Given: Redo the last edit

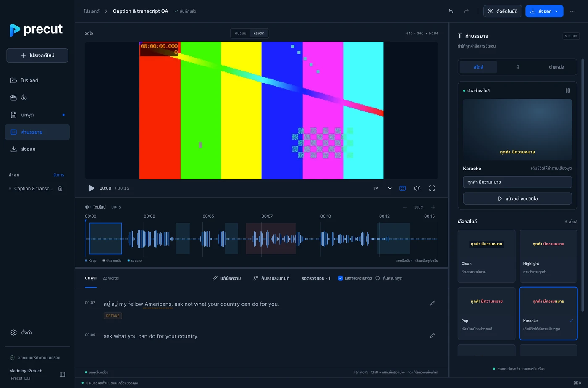Looking at the screenshot, I should tap(466, 11).
